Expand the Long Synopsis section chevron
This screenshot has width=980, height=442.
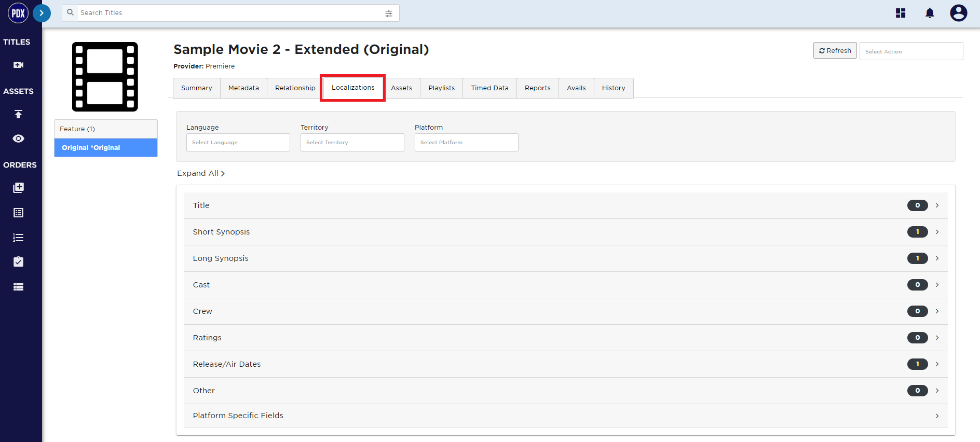937,258
